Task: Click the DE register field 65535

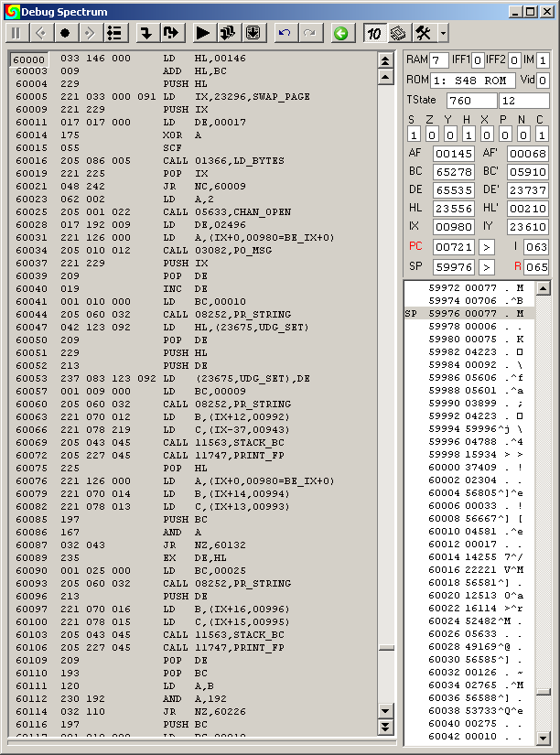Action: click(454, 190)
